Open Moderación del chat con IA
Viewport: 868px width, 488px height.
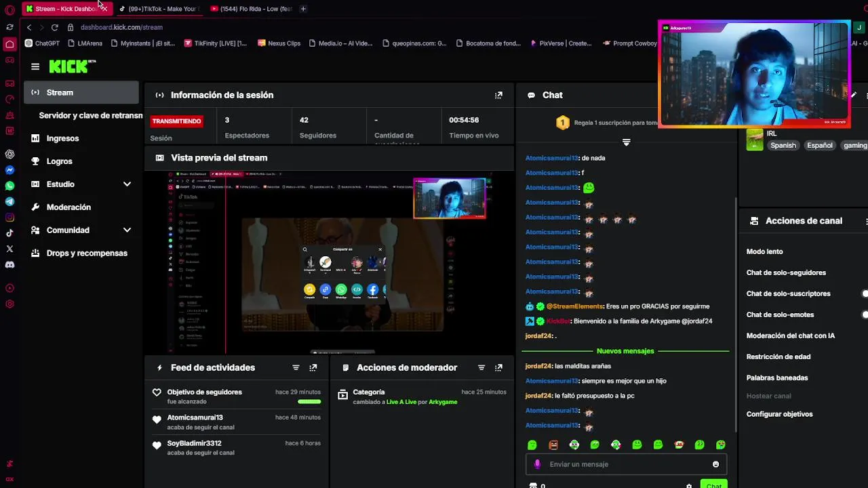[x=790, y=336]
